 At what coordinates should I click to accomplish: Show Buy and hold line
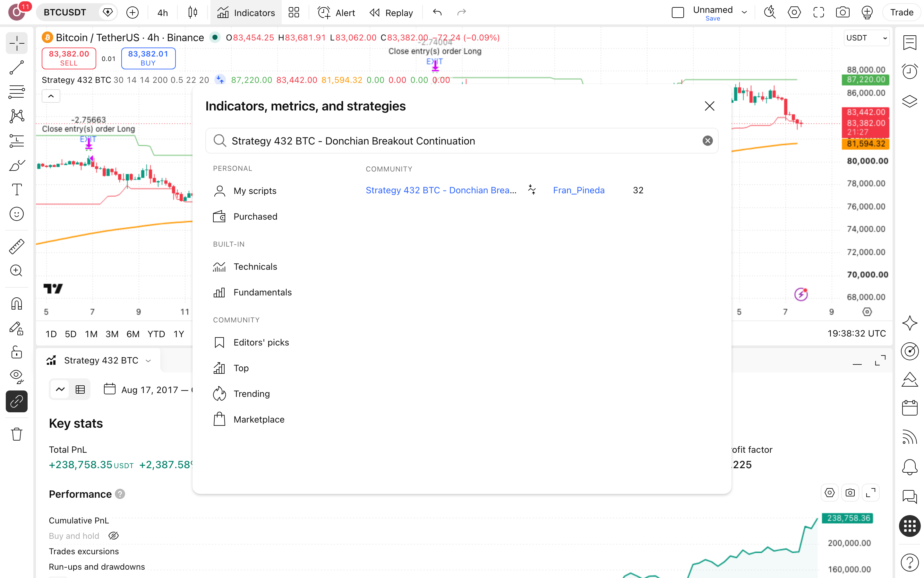(113, 536)
